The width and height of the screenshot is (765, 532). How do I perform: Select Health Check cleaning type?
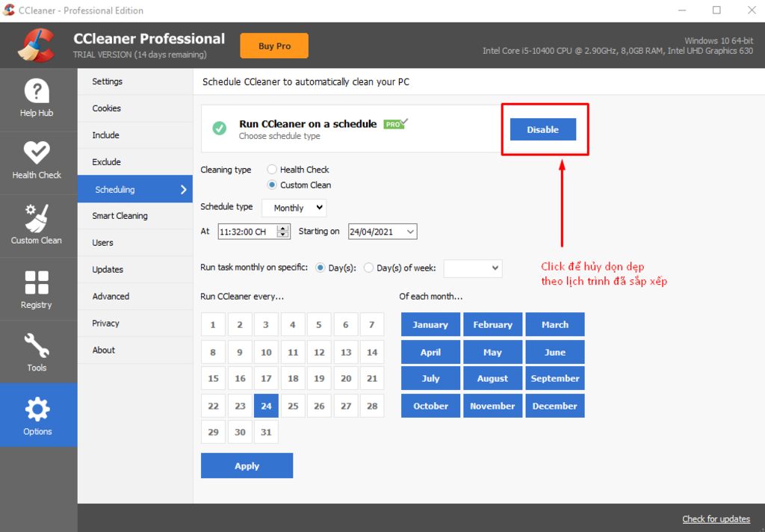pyautogui.click(x=272, y=170)
